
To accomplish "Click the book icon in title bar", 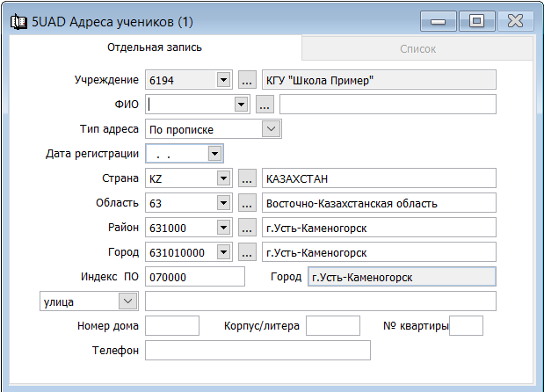I will tap(18, 22).
